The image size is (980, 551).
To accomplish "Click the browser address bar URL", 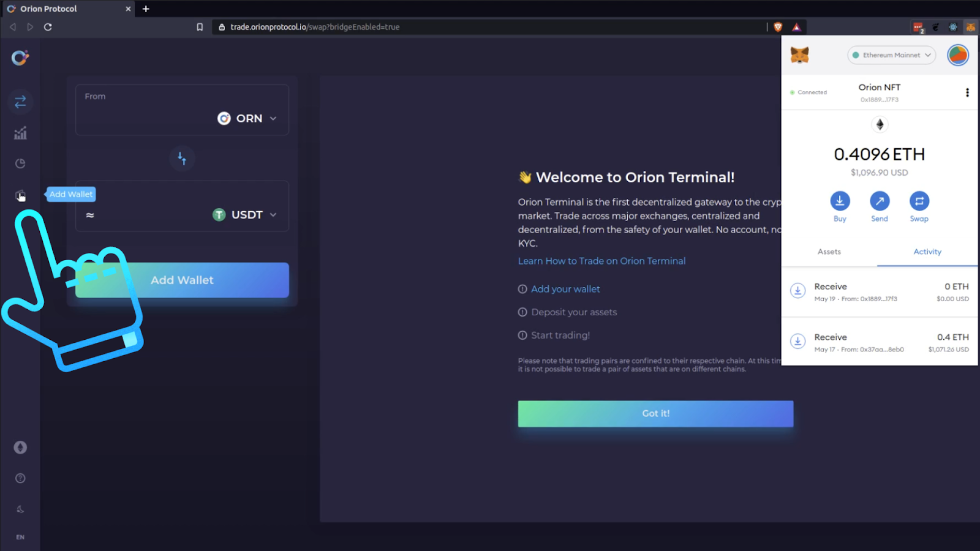I will [315, 27].
